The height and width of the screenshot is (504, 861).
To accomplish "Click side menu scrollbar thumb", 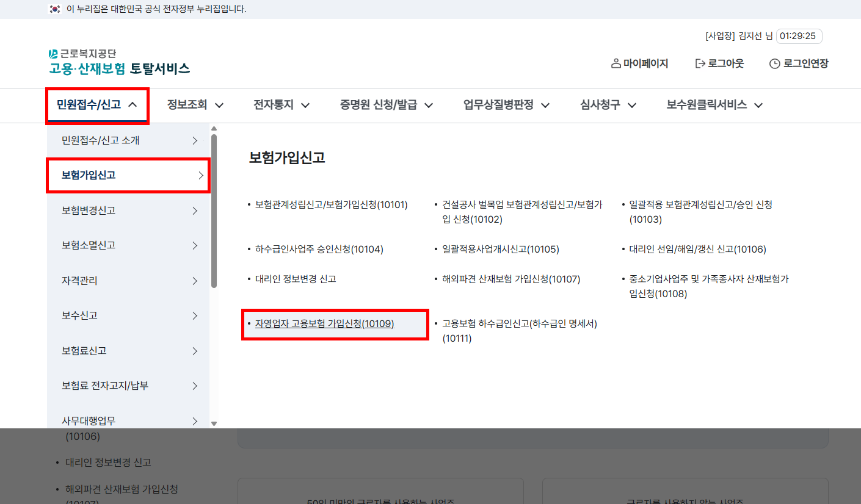I will coord(214,211).
